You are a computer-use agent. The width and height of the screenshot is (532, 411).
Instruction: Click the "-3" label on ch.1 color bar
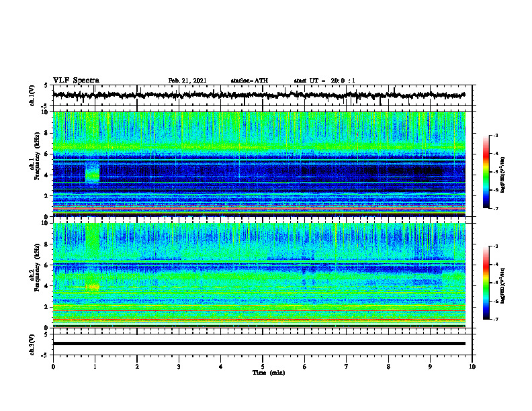tap(495, 135)
